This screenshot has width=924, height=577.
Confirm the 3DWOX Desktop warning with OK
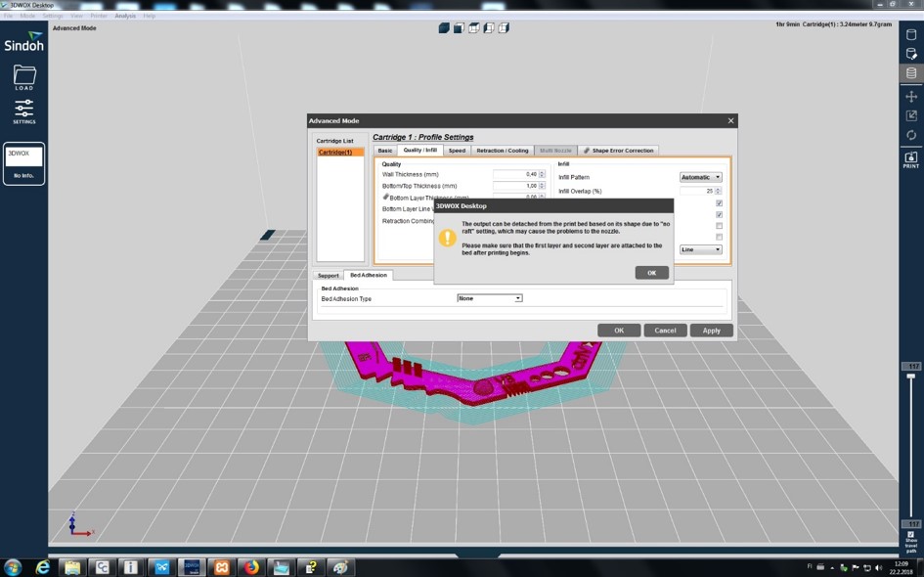(x=652, y=272)
